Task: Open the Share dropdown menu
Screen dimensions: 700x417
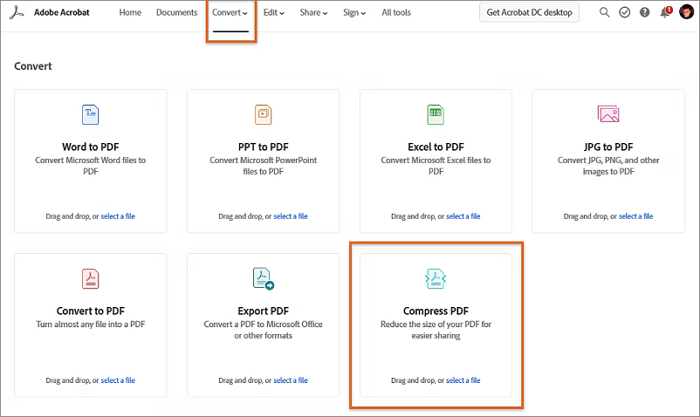Action: pos(314,13)
